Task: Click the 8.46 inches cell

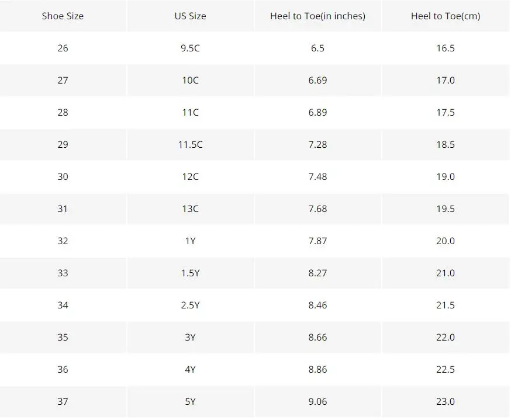Action: click(x=317, y=305)
